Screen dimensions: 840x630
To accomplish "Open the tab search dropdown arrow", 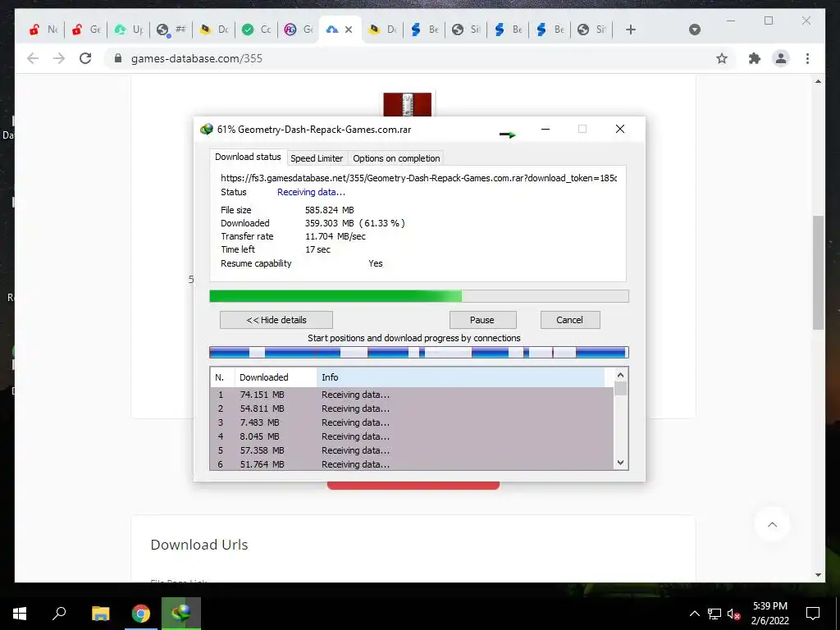I will click(x=694, y=30).
